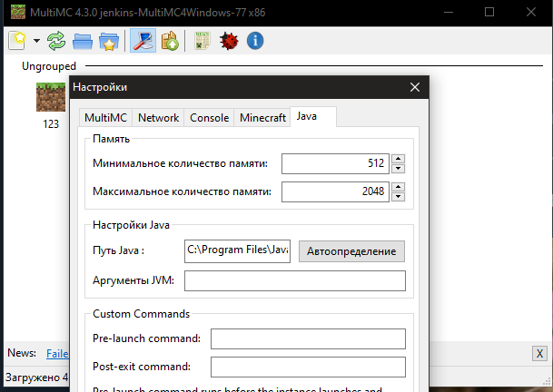This screenshot has width=553, height=392.
Task: Click the 123 instance name label
Action: [x=51, y=124]
